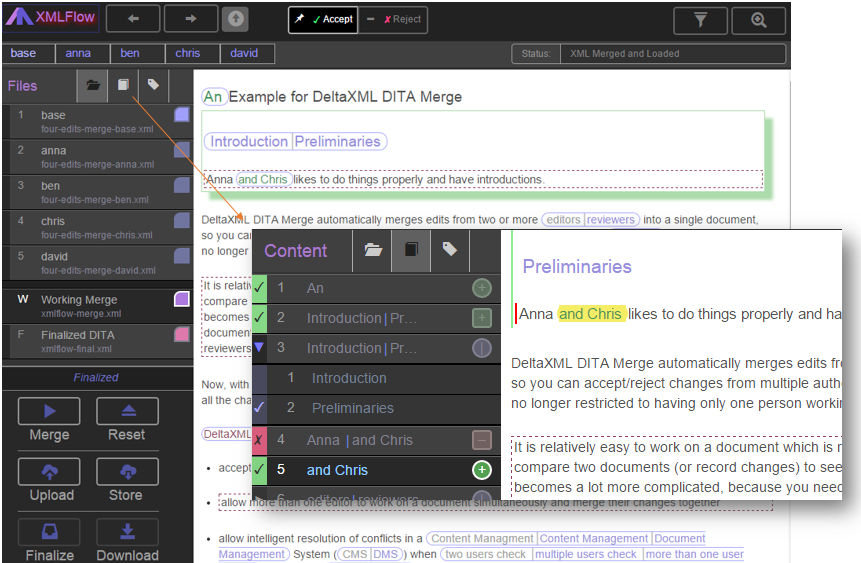Screen dimensions: 861x563
Task: Show tag view in Content panel
Action: [x=450, y=250]
